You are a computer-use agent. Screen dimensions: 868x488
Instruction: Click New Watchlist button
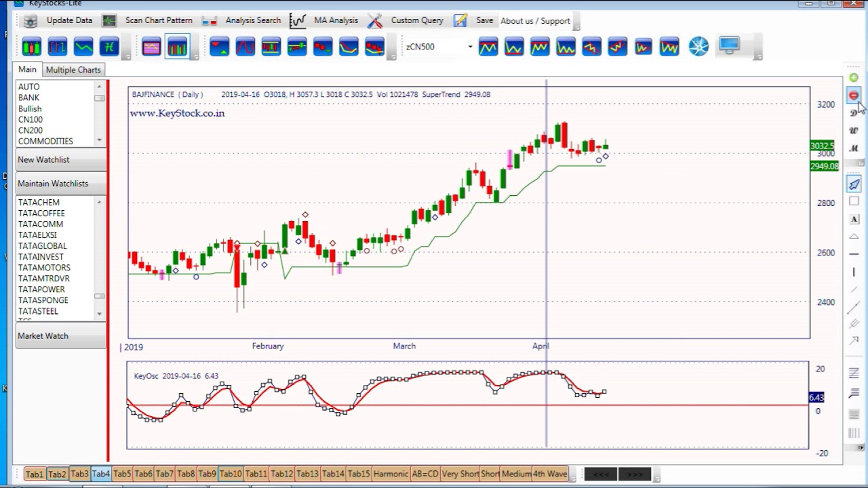(61, 160)
